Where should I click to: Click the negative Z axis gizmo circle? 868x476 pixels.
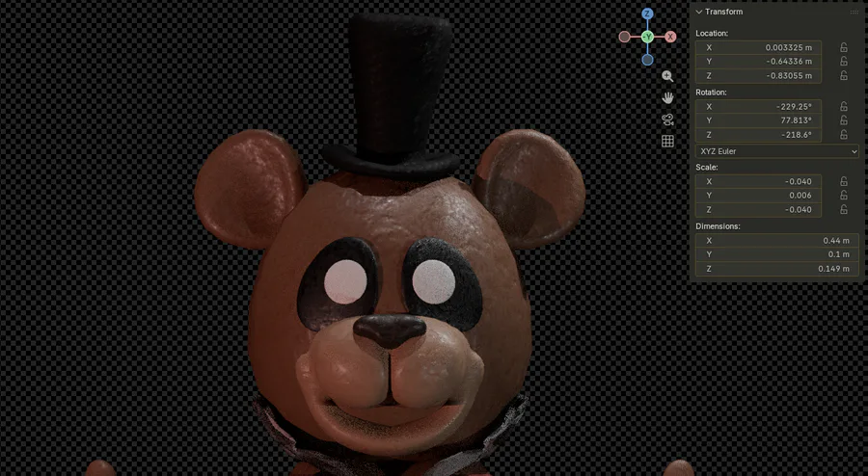click(647, 60)
